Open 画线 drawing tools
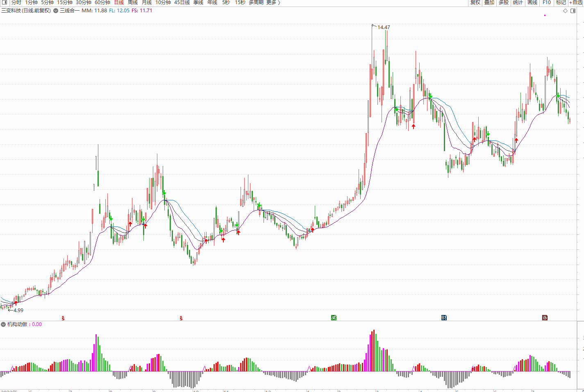This screenshot has height=392, width=584. [532, 2]
